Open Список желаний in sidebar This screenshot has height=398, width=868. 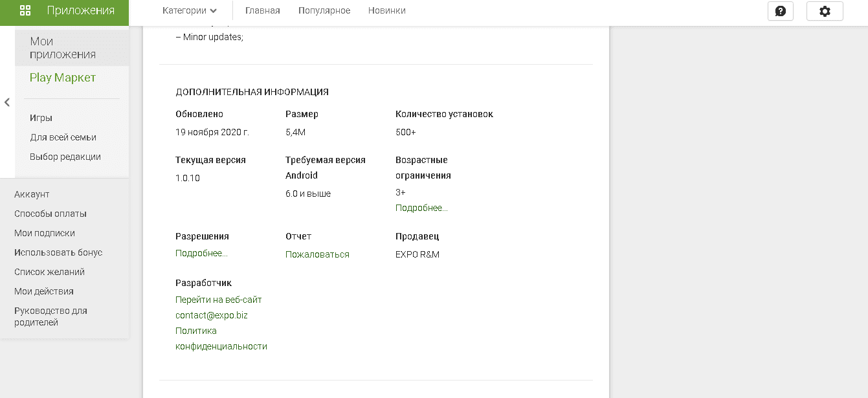49,272
